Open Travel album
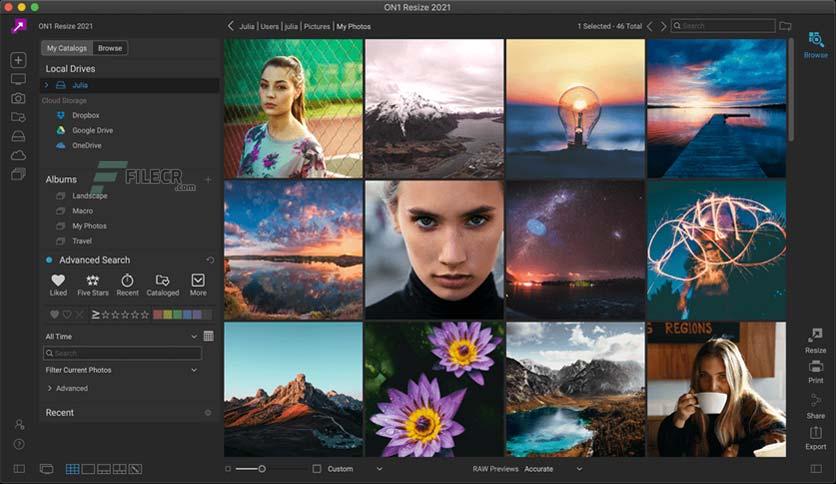Image resolution: width=836 pixels, height=484 pixels. pos(82,241)
